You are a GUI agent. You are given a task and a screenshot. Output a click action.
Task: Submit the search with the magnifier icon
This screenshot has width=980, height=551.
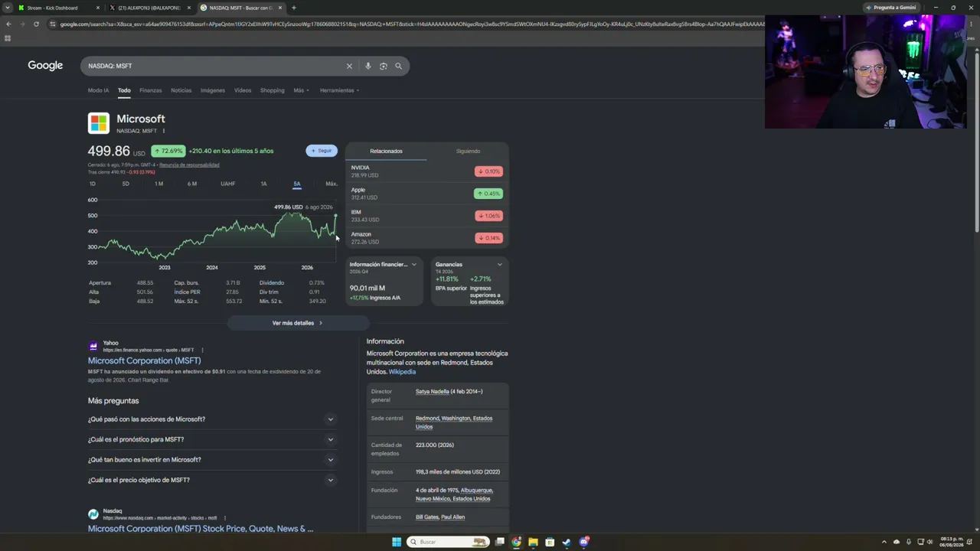tap(398, 66)
